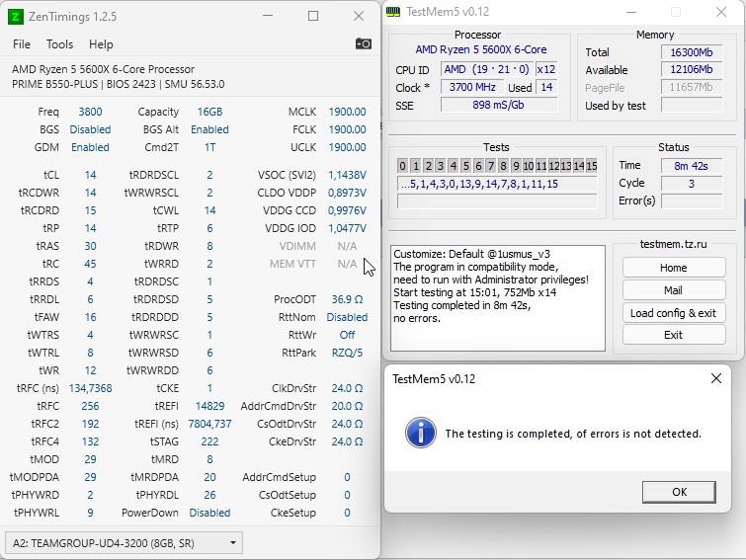Click the tRFC (ns) value 134,7368

(90, 388)
